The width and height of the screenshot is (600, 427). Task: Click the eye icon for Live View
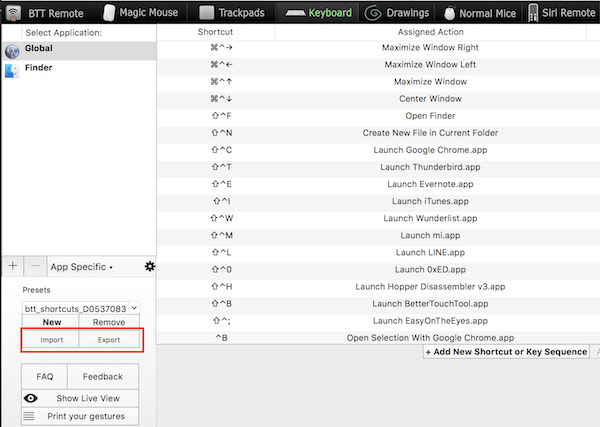pyautogui.click(x=31, y=398)
